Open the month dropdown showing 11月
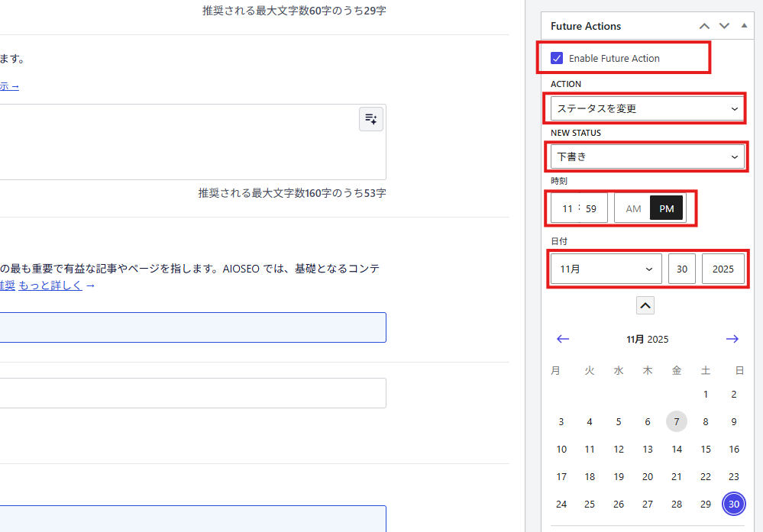Viewport: 763px width, 532px height. point(606,269)
